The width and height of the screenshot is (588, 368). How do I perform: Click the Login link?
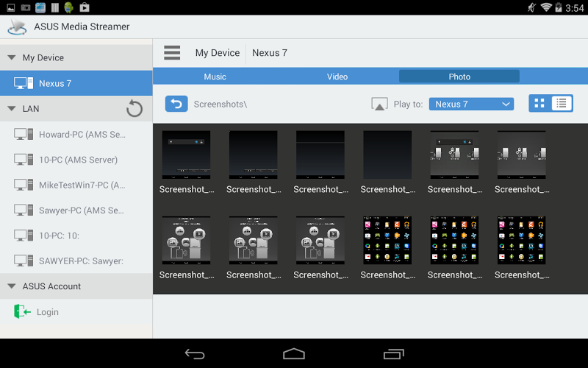click(x=48, y=312)
